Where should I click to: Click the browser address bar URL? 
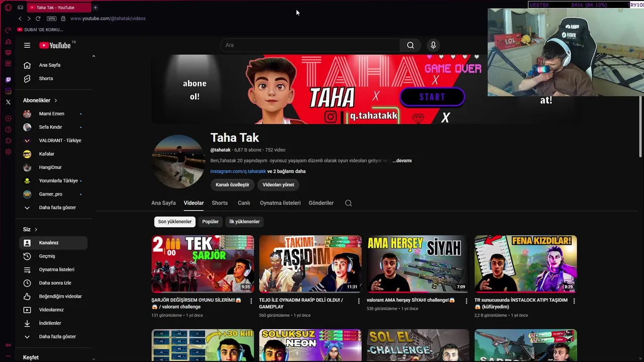point(108,19)
